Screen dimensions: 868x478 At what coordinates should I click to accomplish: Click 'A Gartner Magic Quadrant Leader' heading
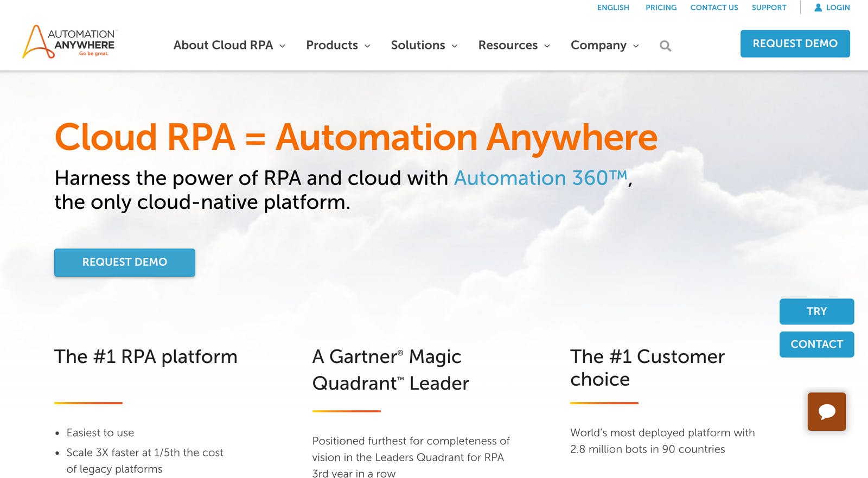click(x=391, y=370)
